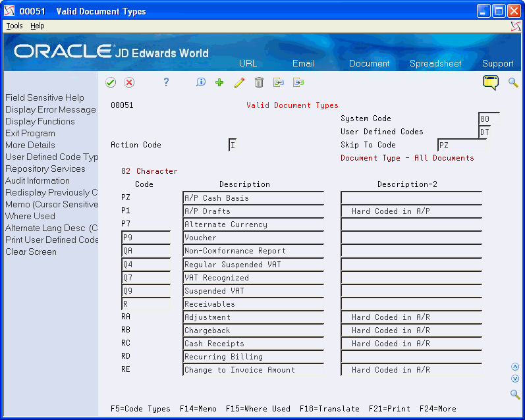Click the trash can Delete icon
525x420 pixels.
tap(259, 82)
